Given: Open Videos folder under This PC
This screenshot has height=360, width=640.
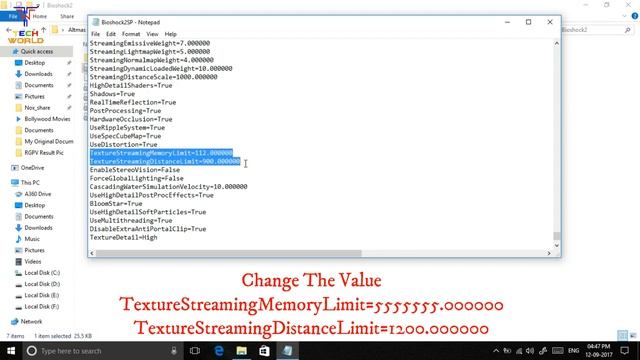Looking at the screenshot, I should [x=33, y=261].
